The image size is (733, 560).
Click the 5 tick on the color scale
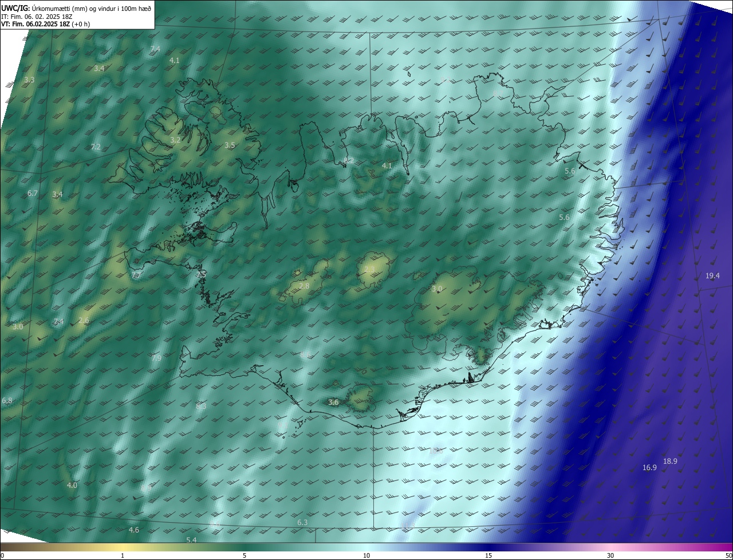[x=245, y=556]
